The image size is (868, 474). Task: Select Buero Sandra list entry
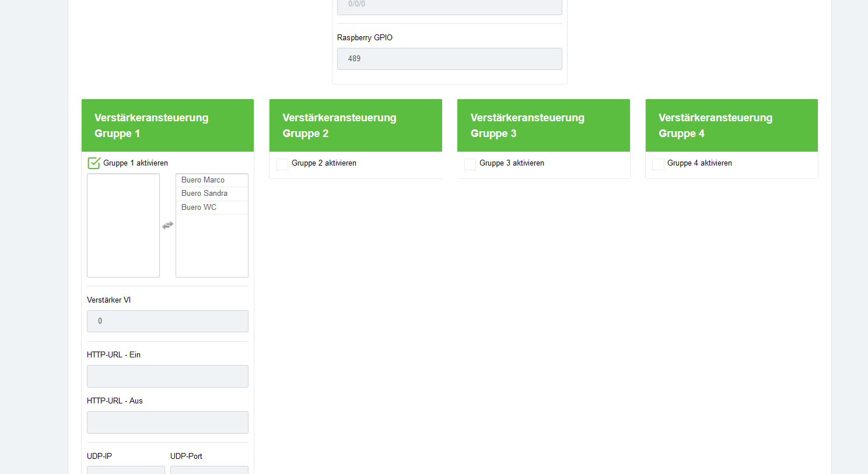click(204, 194)
